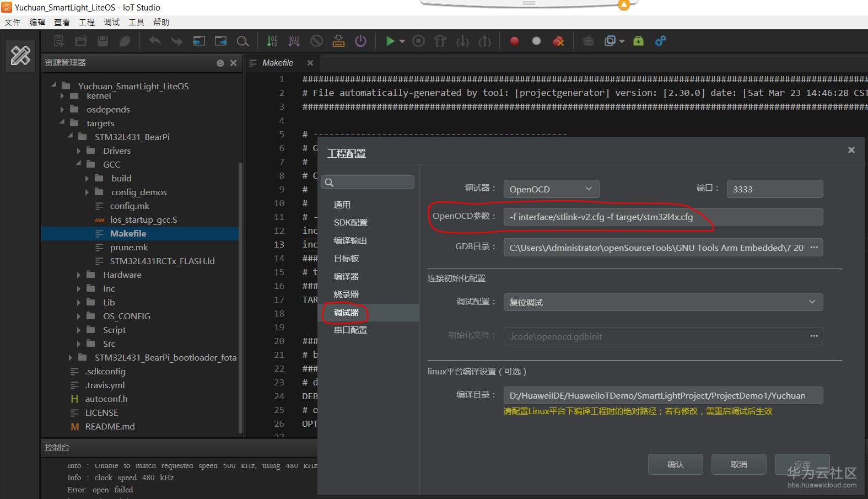Close the Makefile editor tab
Image resolution: width=868 pixels, height=499 pixels.
coord(310,63)
